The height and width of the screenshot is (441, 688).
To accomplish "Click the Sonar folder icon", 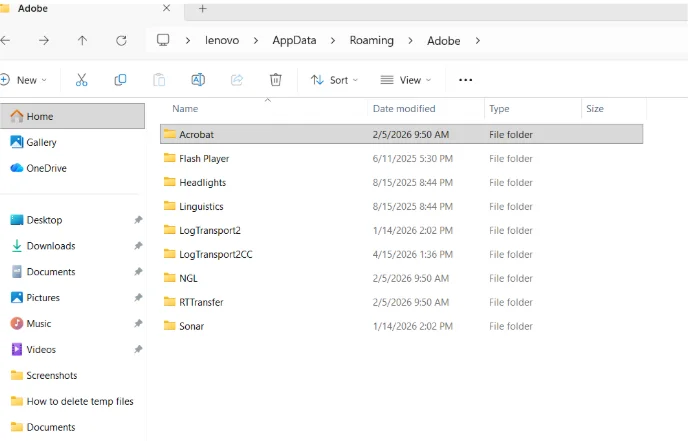I will tap(169, 326).
